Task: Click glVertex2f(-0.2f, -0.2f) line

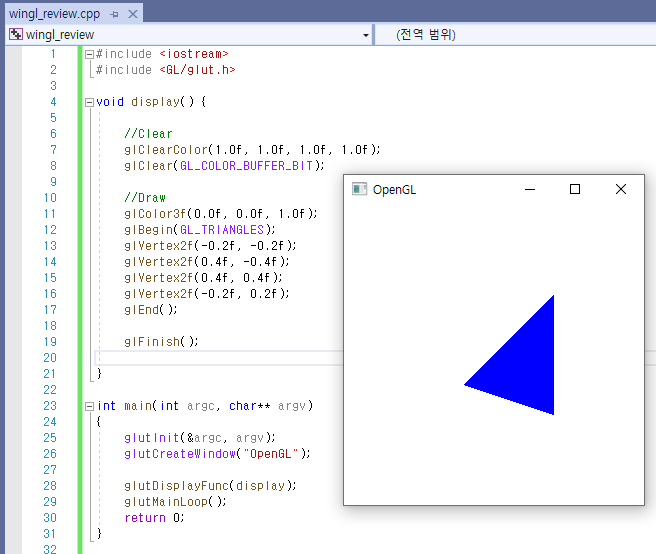Action: [210, 246]
